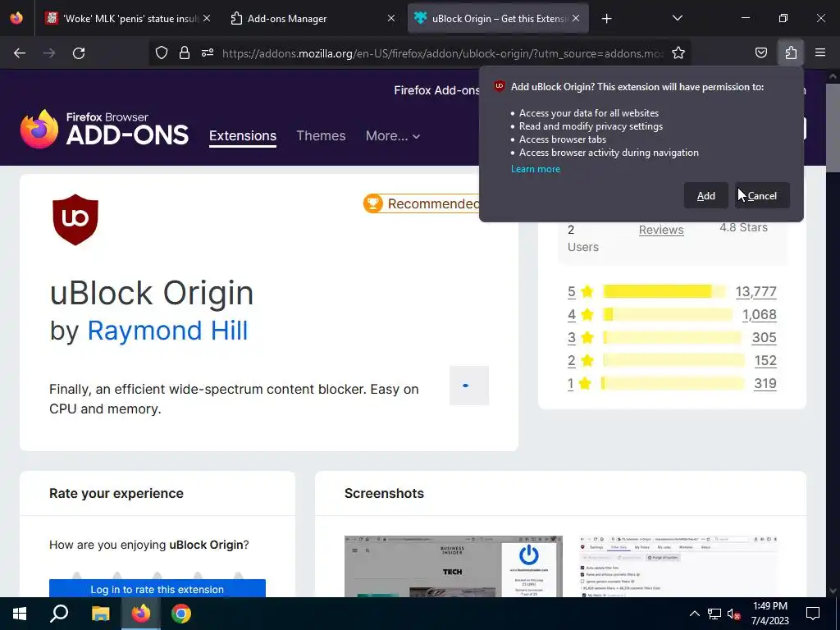Open the notifications action center icon

tap(813, 614)
